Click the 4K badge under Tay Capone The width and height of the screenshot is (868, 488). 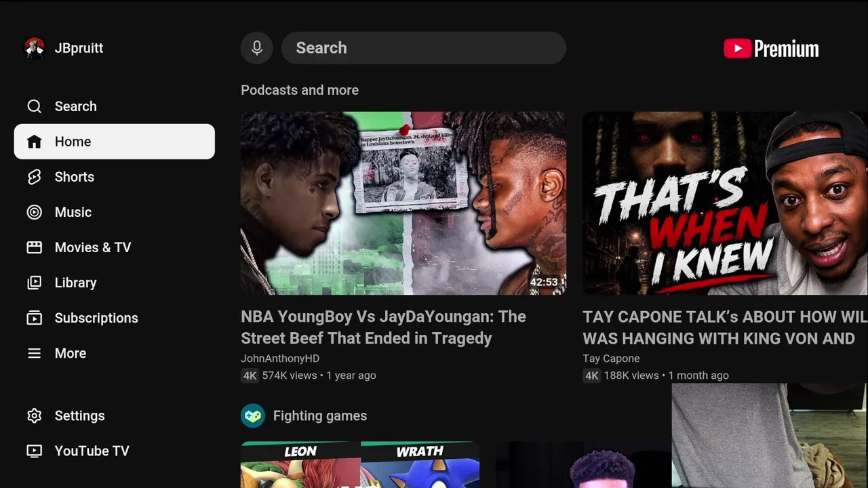tap(591, 375)
